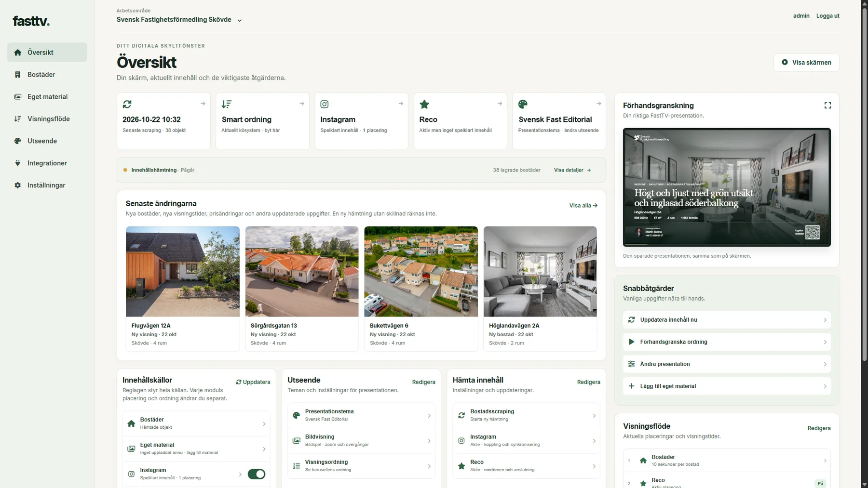Open the presentation preview image

pyautogui.click(x=727, y=187)
